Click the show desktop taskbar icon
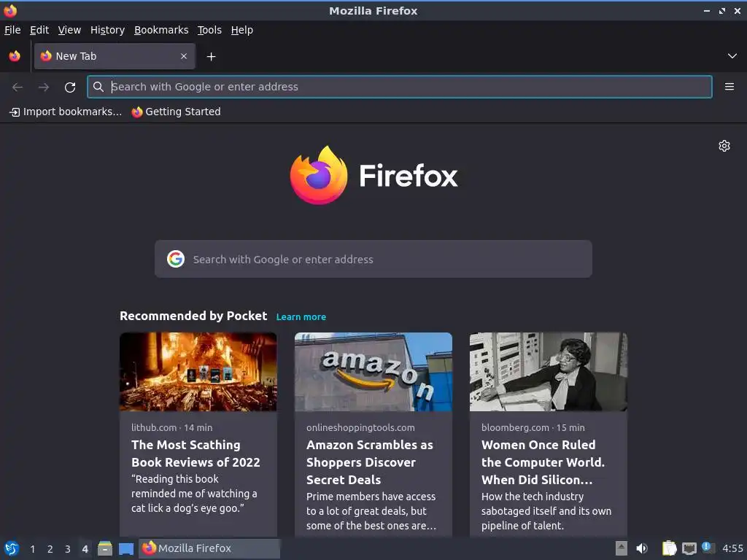Viewport: 747px width, 560px height. [126, 548]
